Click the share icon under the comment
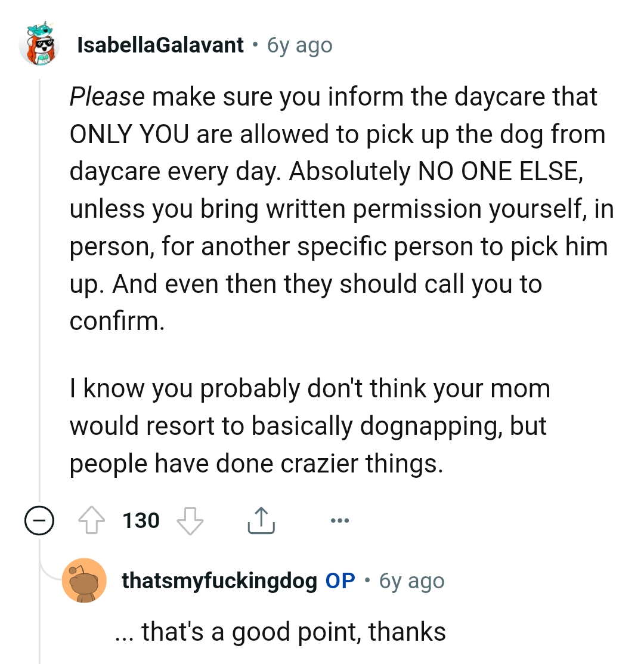 [x=261, y=520]
